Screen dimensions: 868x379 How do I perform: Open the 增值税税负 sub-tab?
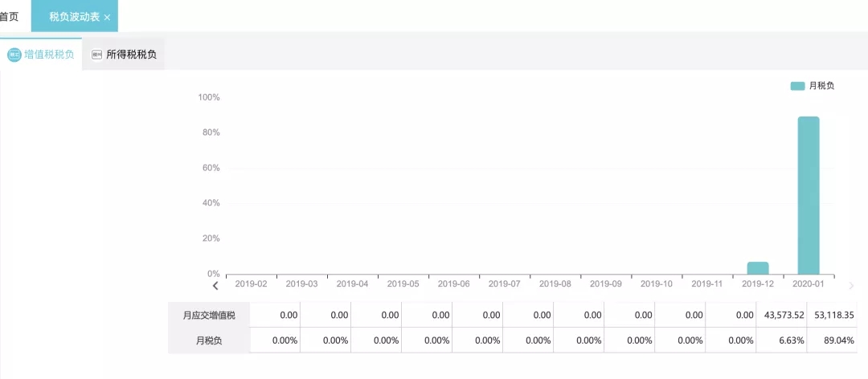[49, 55]
